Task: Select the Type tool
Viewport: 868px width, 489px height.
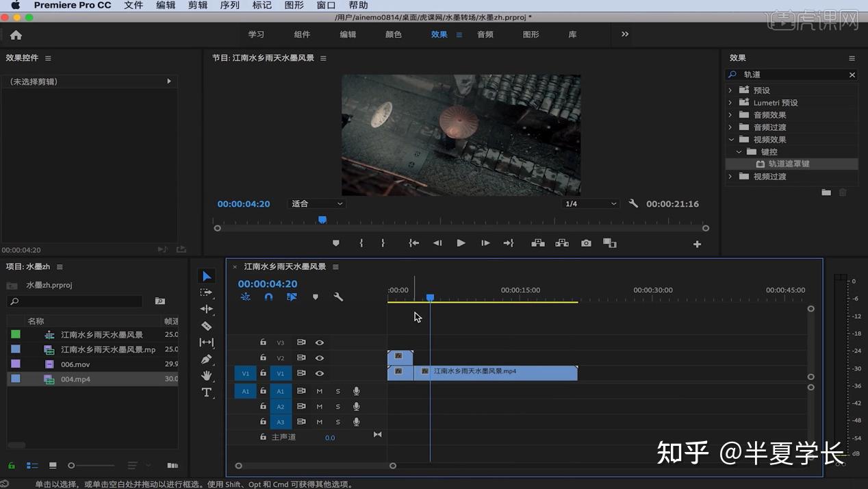Action: [206, 392]
